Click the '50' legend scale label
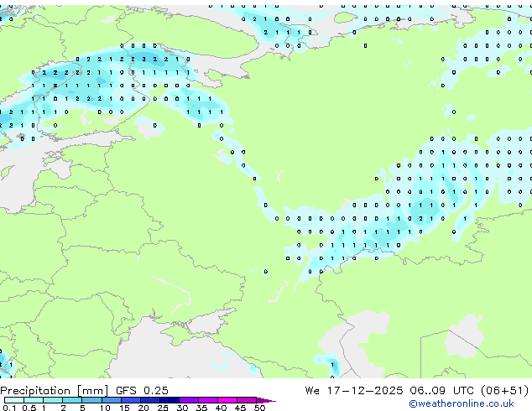 260,408
